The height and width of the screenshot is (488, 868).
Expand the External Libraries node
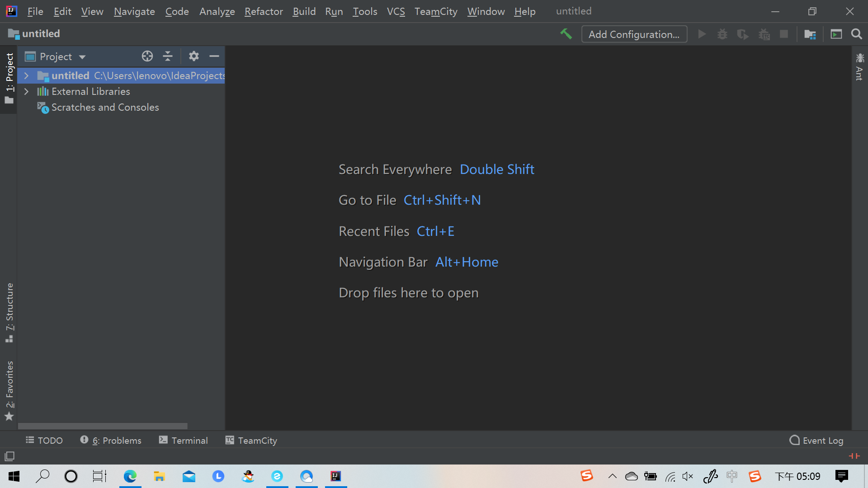click(x=26, y=91)
